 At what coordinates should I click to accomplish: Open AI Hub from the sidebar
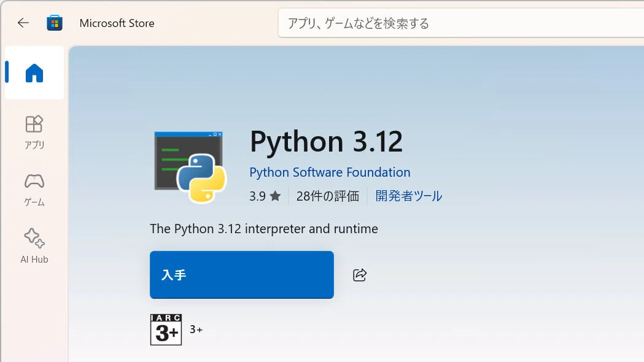click(34, 246)
